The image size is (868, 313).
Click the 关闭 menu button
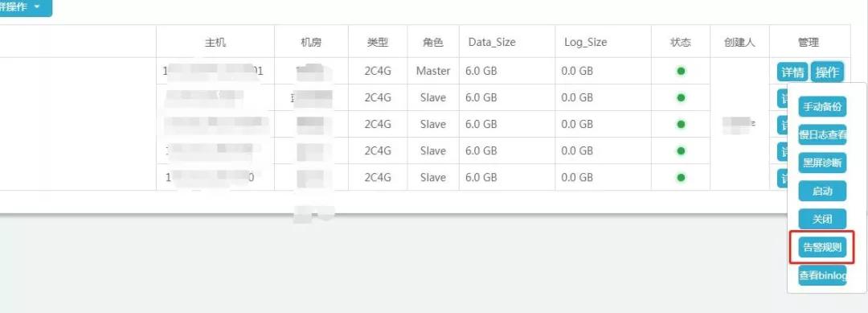[822, 220]
